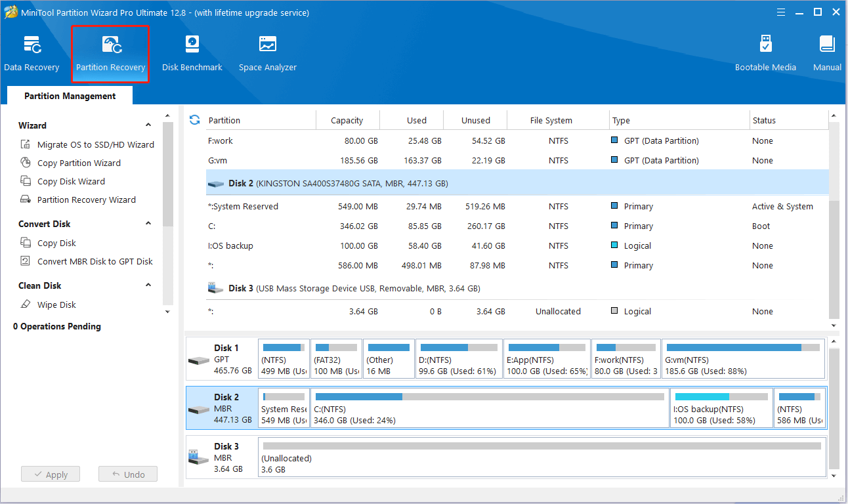Click the partition list scroll-down arrow
848x504 pixels.
[x=834, y=325]
